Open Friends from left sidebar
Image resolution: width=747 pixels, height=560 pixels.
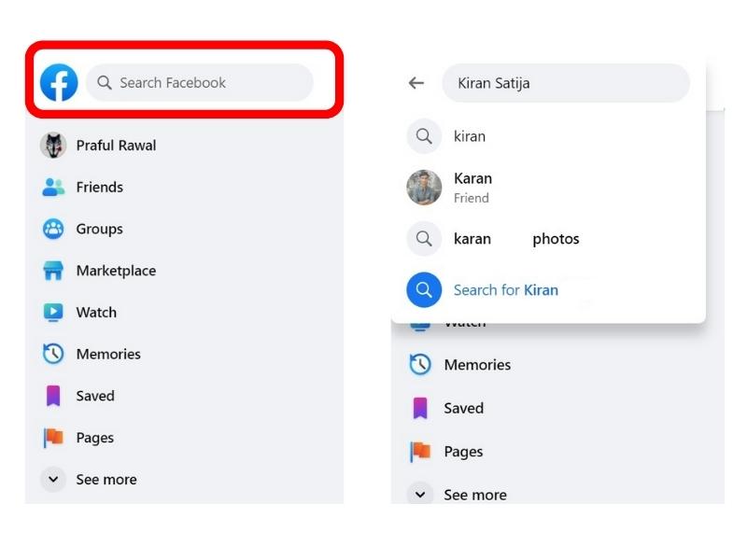(99, 188)
